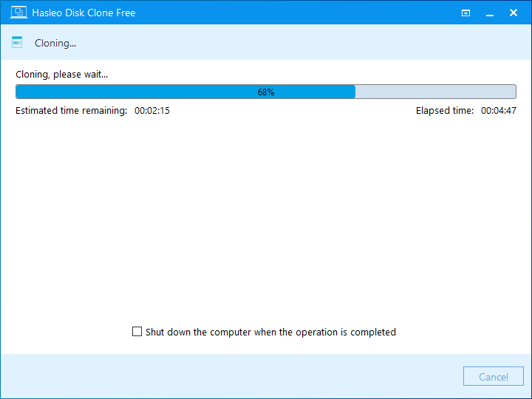Viewport: 532px width, 399px height.
Task: Click the "Hasleo Disk Clone Free" title text
Action: tap(83, 13)
